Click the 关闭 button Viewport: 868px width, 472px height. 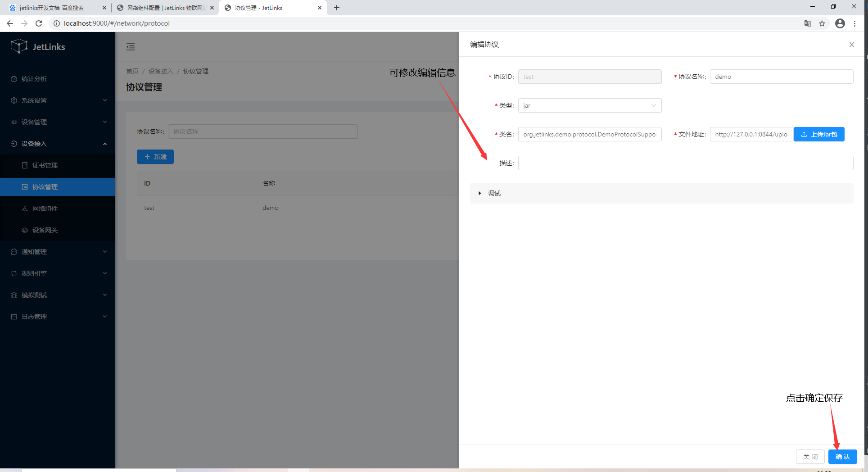[x=810, y=457]
